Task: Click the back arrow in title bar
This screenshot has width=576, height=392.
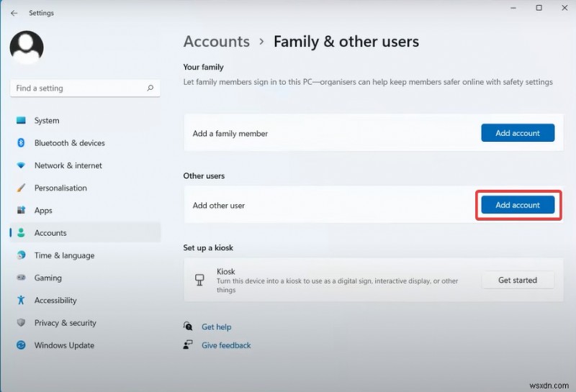Action: [14, 13]
